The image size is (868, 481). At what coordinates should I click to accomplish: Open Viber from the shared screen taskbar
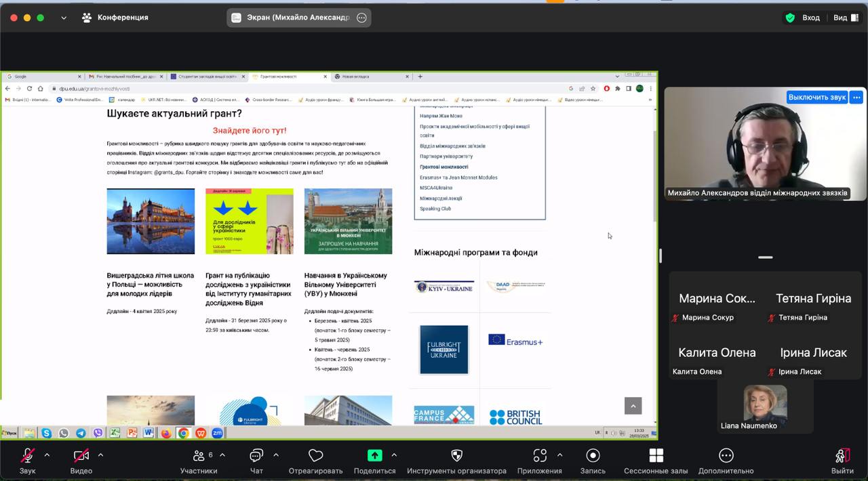coord(98,433)
